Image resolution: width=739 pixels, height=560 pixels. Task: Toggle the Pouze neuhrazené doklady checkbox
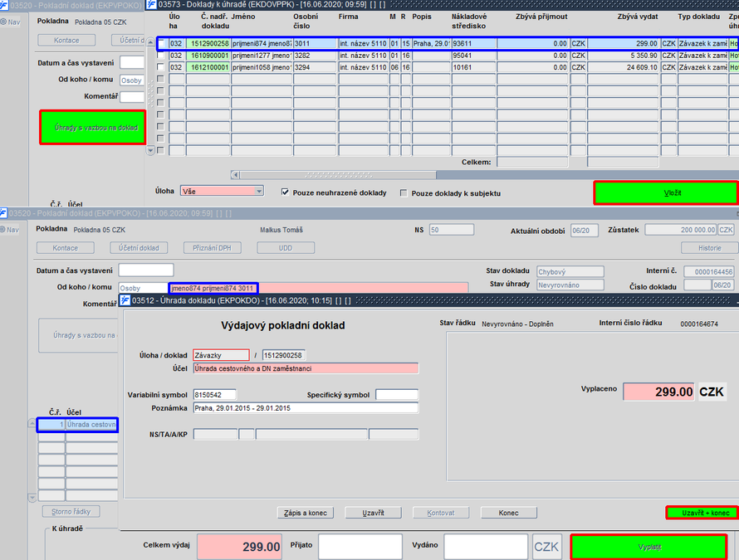tap(285, 192)
